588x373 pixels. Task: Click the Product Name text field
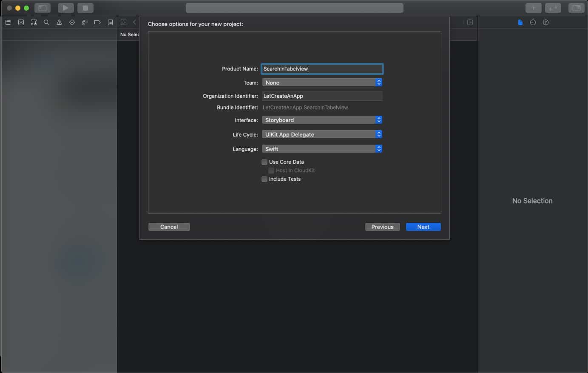coord(322,69)
